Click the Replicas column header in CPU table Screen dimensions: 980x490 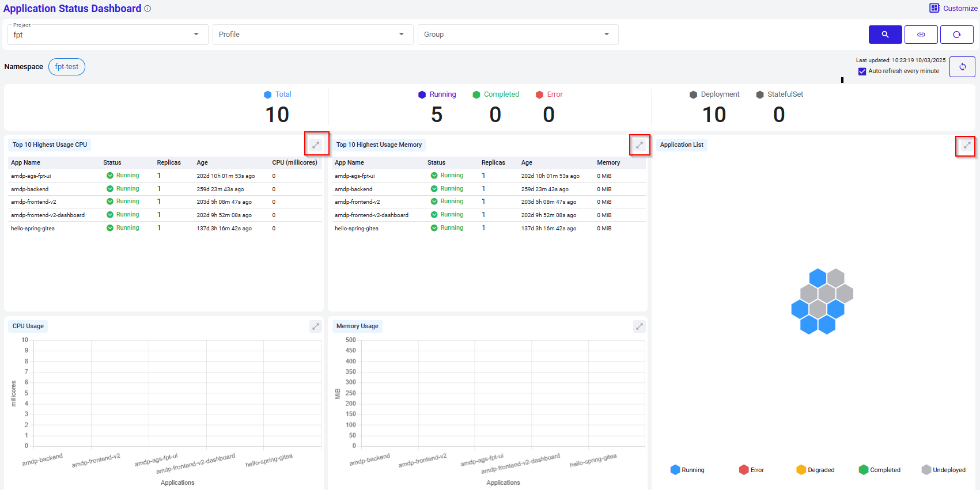pos(169,162)
